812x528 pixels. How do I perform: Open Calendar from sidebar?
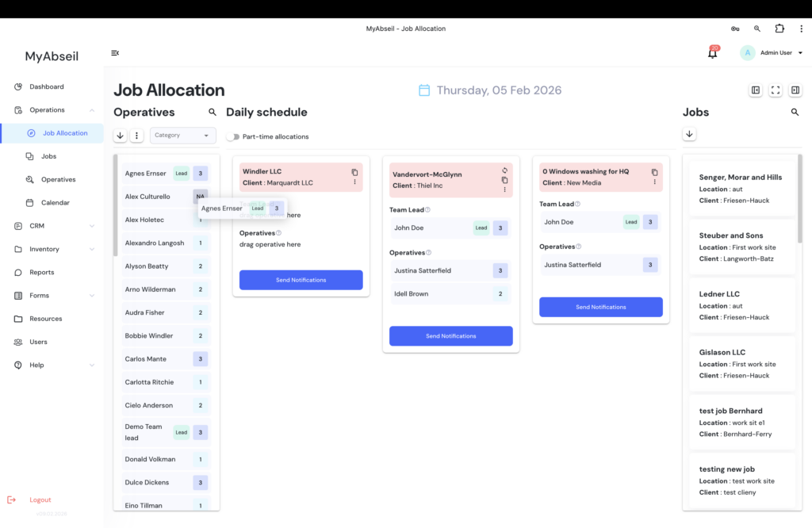[55, 203]
